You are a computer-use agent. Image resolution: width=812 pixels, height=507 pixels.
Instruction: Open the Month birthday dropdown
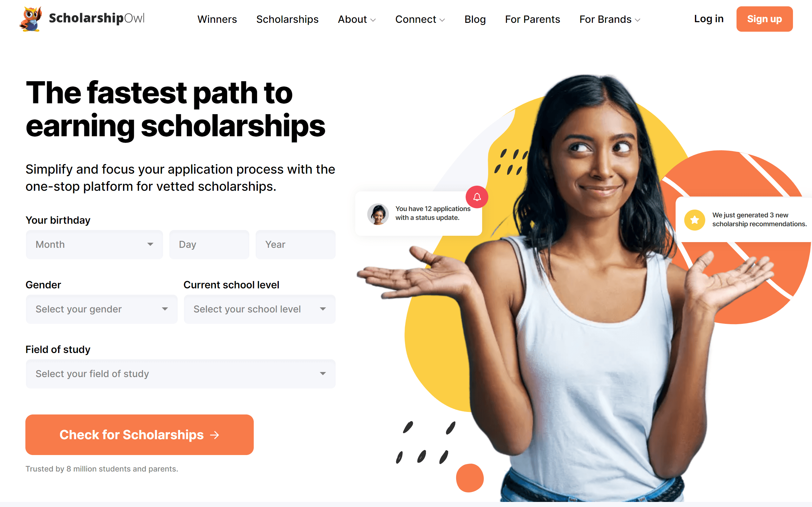(94, 244)
